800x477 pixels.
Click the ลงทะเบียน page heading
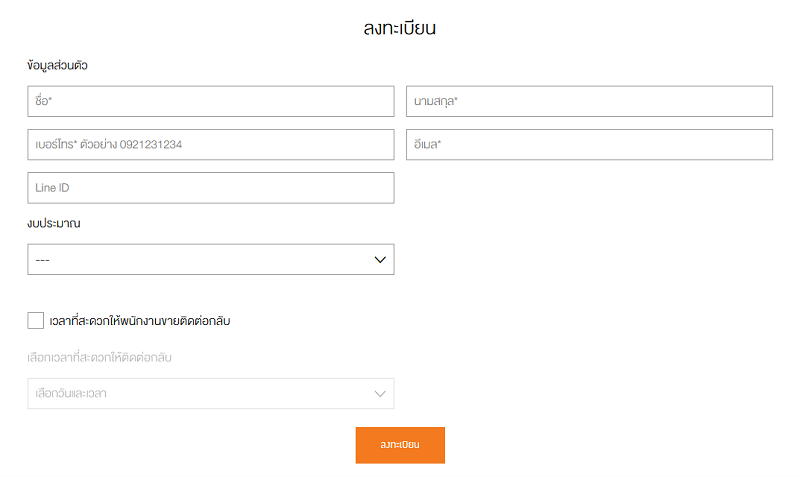coord(399,28)
